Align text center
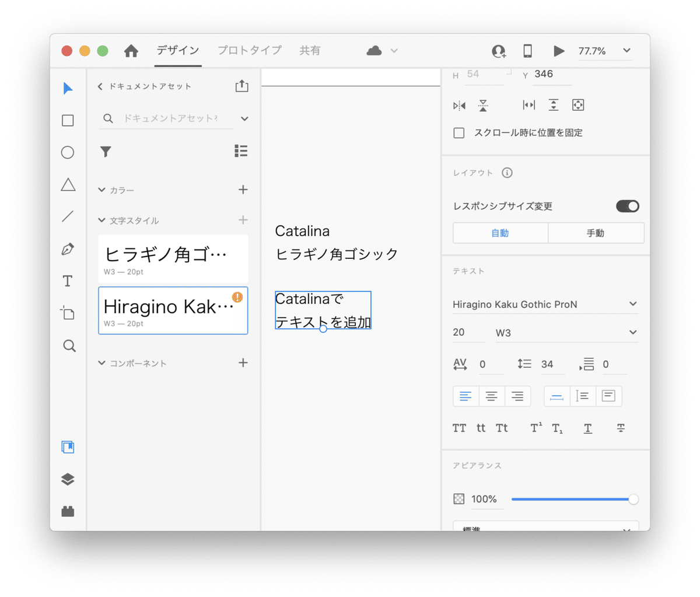 pos(492,396)
